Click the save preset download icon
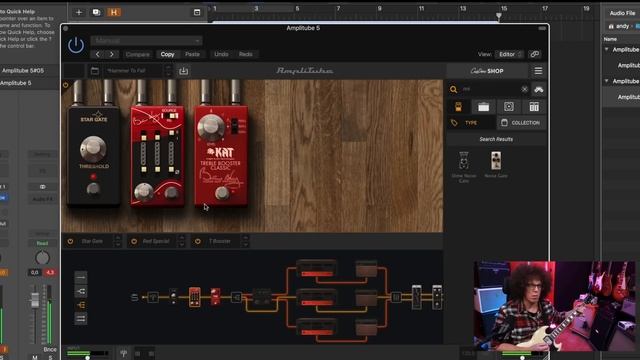Image resolution: width=640 pixels, height=360 pixels. click(183, 71)
